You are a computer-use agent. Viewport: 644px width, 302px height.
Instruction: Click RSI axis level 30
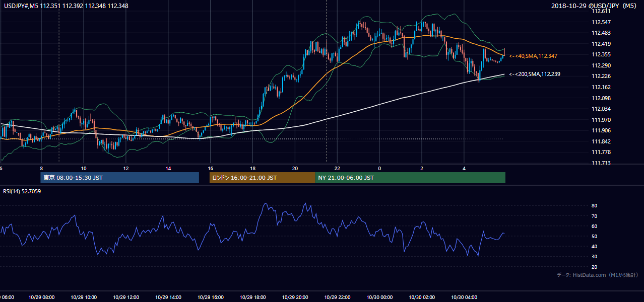click(x=595, y=257)
